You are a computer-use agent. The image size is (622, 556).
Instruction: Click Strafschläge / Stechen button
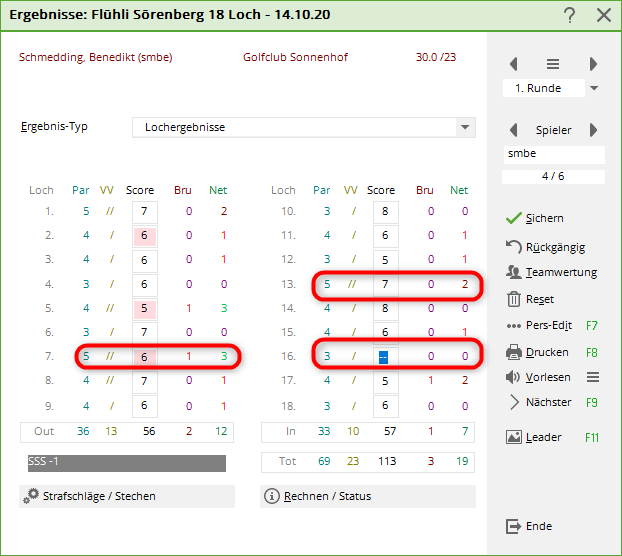coord(126,496)
